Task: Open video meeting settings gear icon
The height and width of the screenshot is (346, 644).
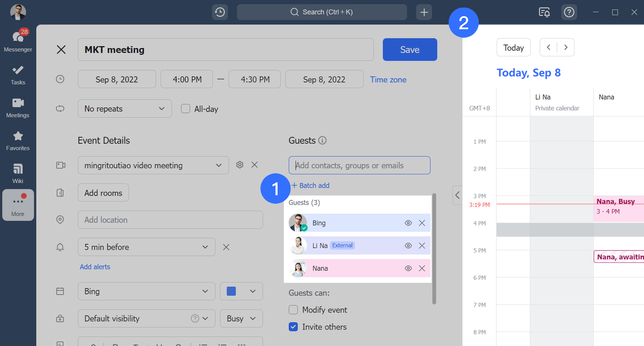Action: point(240,165)
